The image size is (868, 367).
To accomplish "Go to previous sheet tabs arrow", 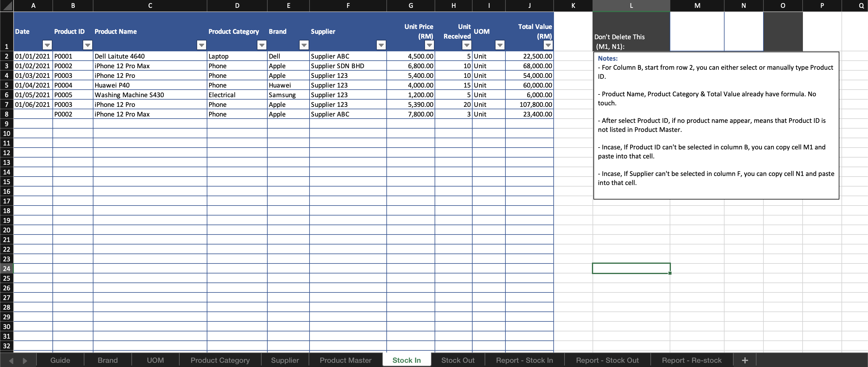I will (x=11, y=361).
